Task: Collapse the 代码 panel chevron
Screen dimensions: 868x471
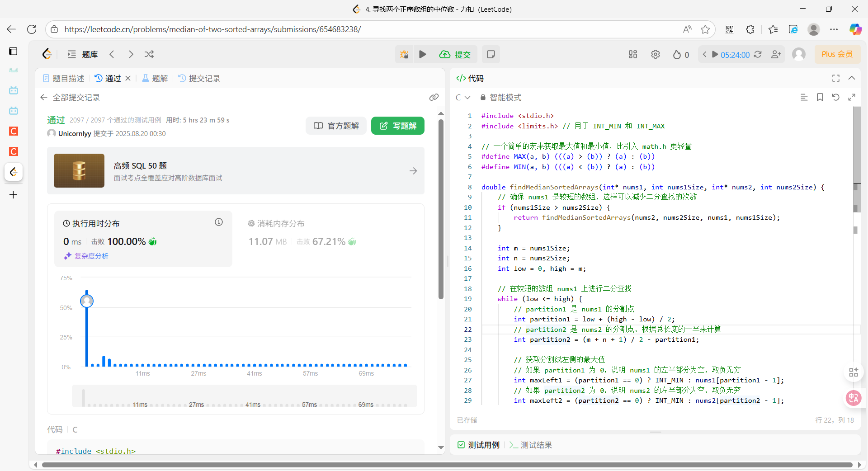Action: (852, 78)
